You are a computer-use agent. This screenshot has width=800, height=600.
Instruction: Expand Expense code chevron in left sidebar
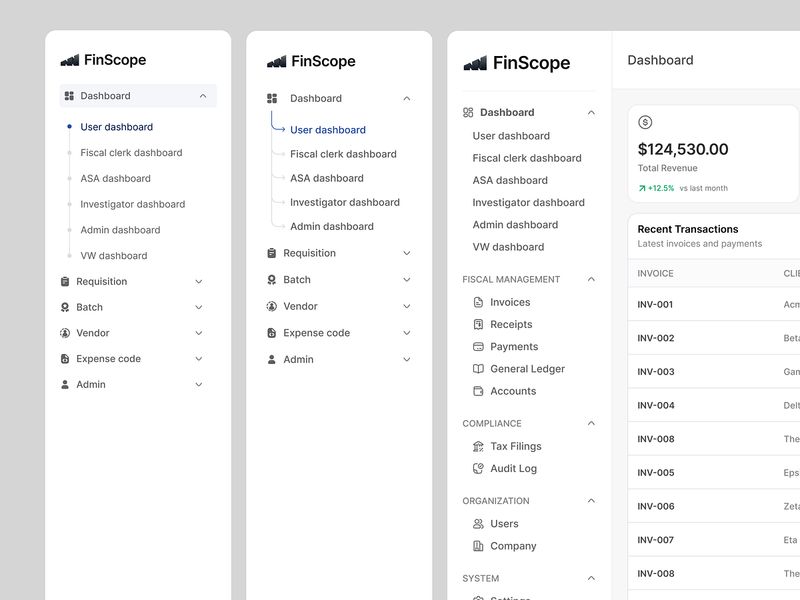pos(199,359)
